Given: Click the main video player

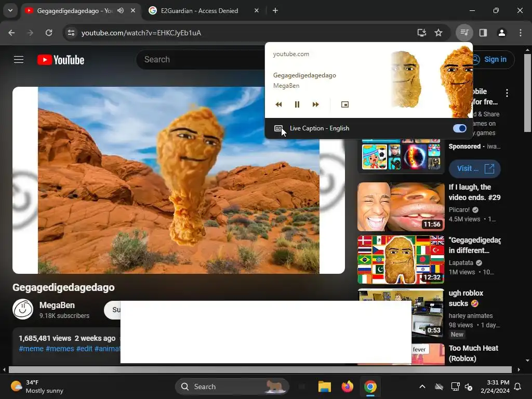Looking at the screenshot, I should 179,180.
